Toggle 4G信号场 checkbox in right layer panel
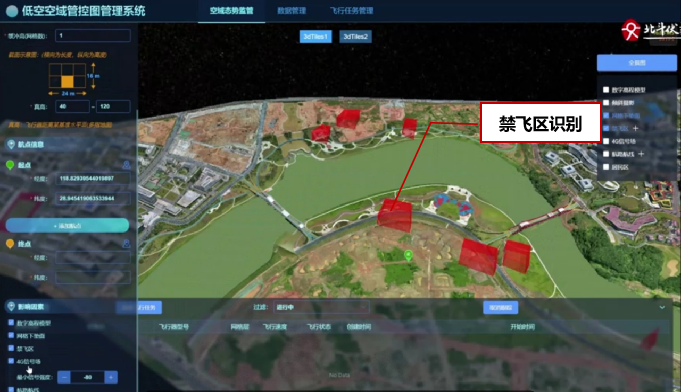The width and height of the screenshot is (681, 392). coord(606,141)
